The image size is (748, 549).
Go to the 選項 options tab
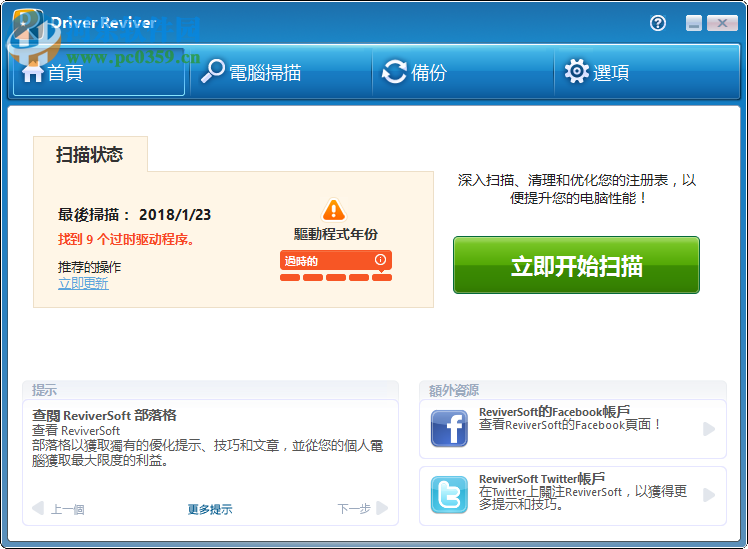[x=646, y=72]
